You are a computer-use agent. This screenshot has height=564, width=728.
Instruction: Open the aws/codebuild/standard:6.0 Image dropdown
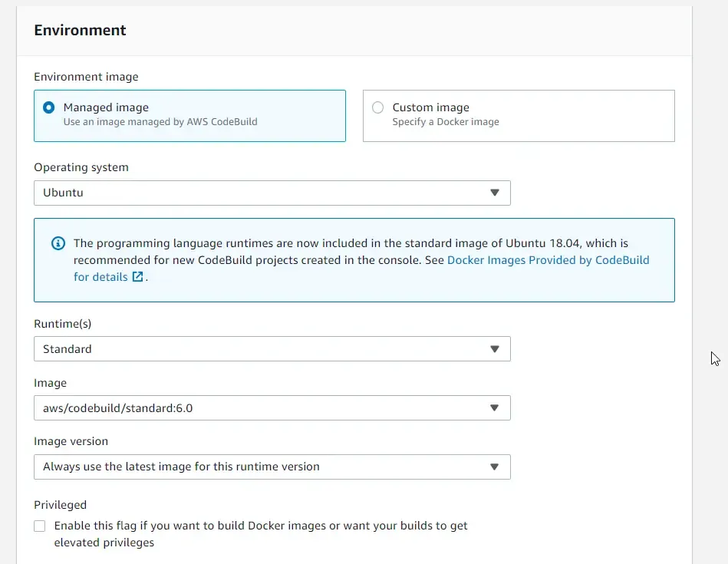click(x=272, y=407)
